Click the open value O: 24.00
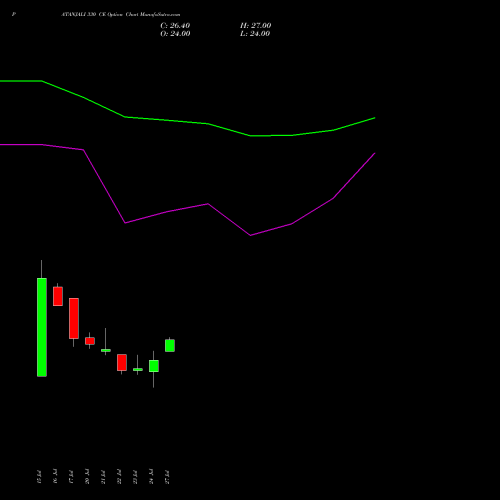Image resolution: width=500 pixels, height=500 pixels. [175, 34]
